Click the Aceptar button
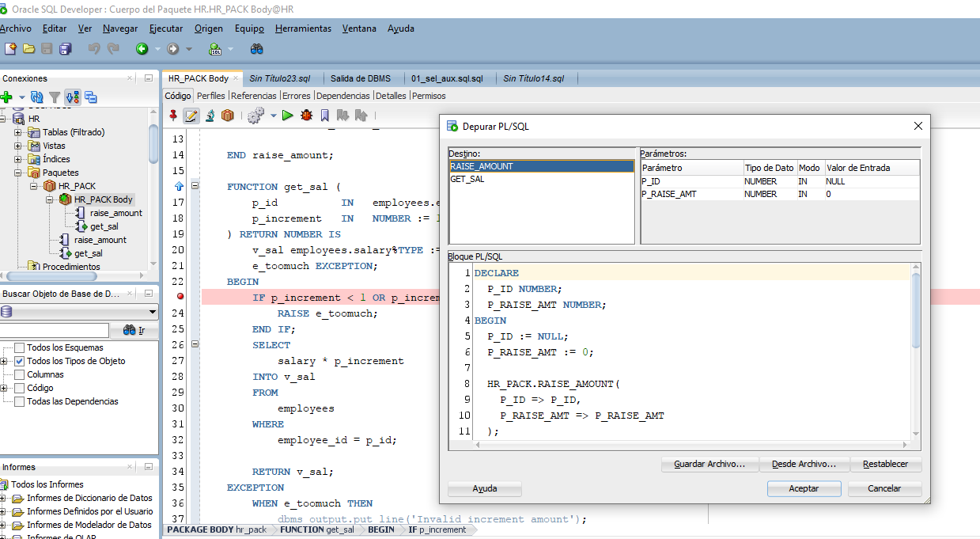The height and width of the screenshot is (539, 980). pos(804,488)
